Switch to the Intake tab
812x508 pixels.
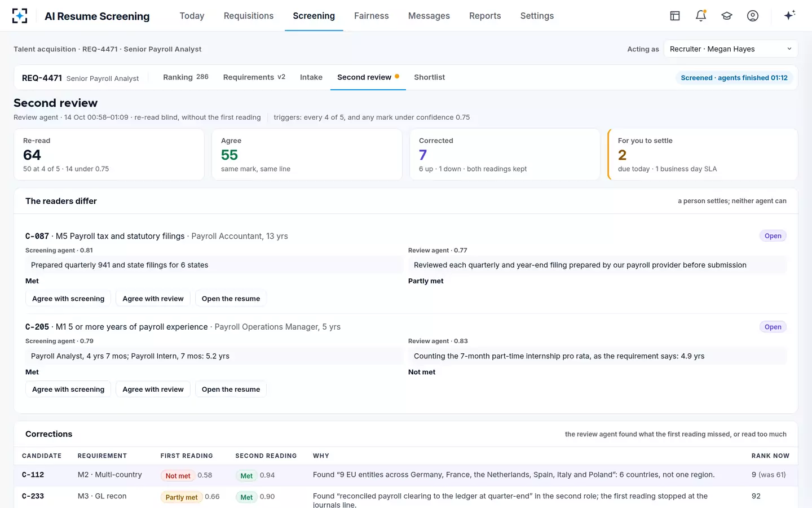(311, 77)
